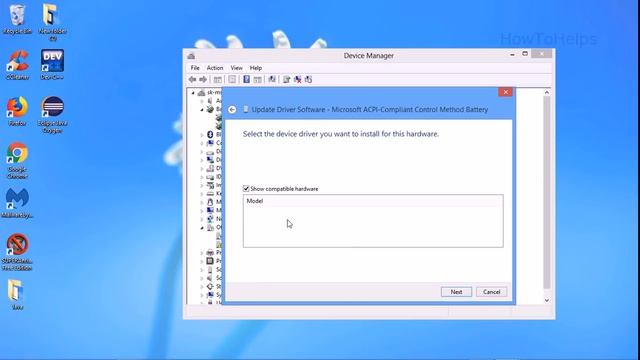Expand the network adapters node
The image size is (640, 360).
coord(202,220)
